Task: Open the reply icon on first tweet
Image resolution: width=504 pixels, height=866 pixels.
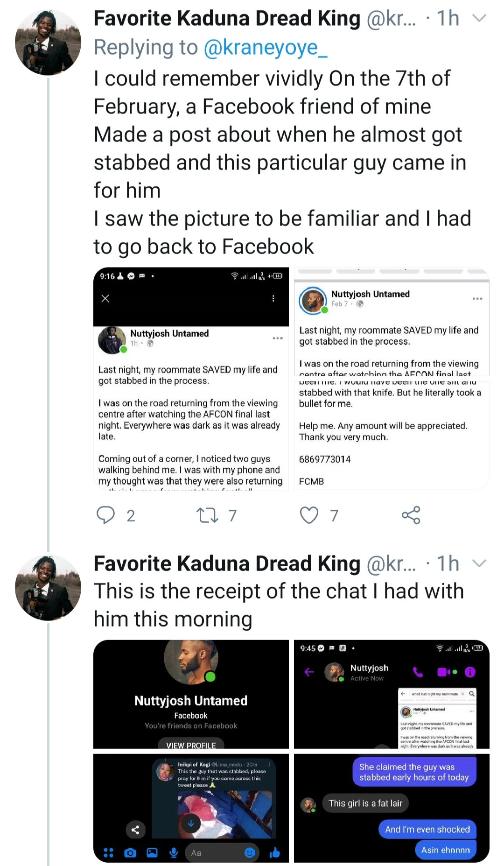Action: pos(105,515)
